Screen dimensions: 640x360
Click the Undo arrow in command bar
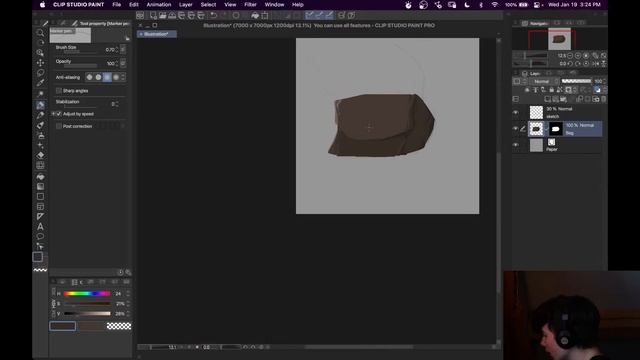213,16
